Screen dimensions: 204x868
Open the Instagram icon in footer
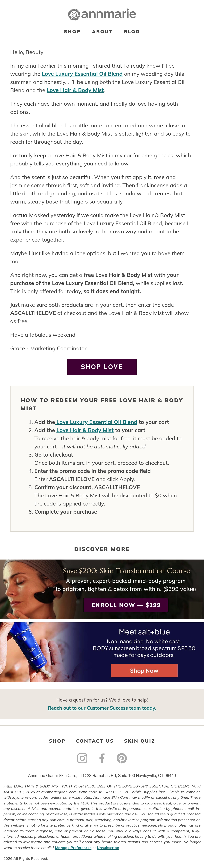[82, 758]
